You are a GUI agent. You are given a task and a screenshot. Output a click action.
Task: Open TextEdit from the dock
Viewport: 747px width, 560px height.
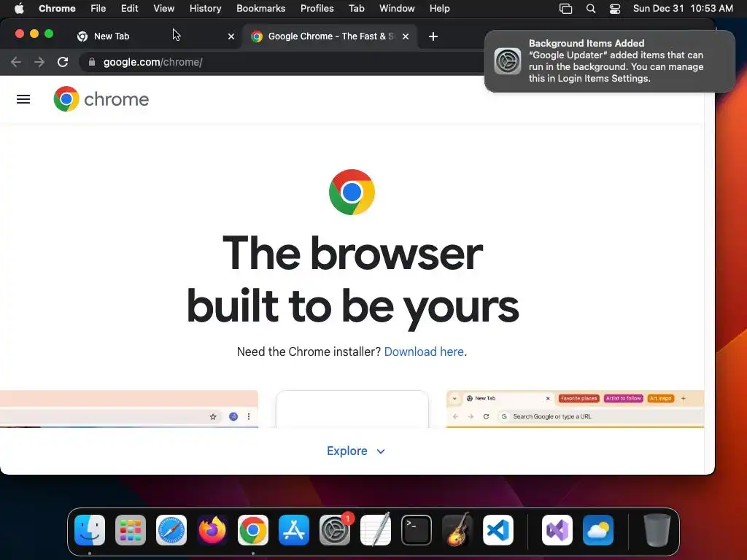[376, 530]
